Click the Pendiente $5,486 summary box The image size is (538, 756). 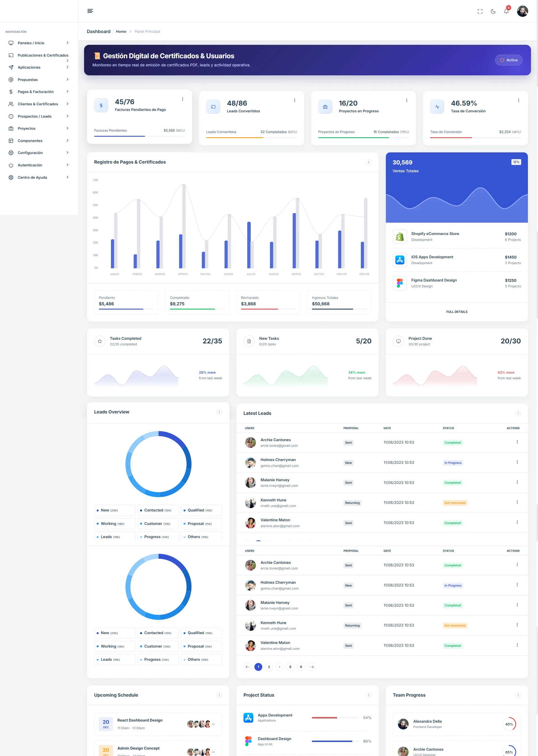126,302
